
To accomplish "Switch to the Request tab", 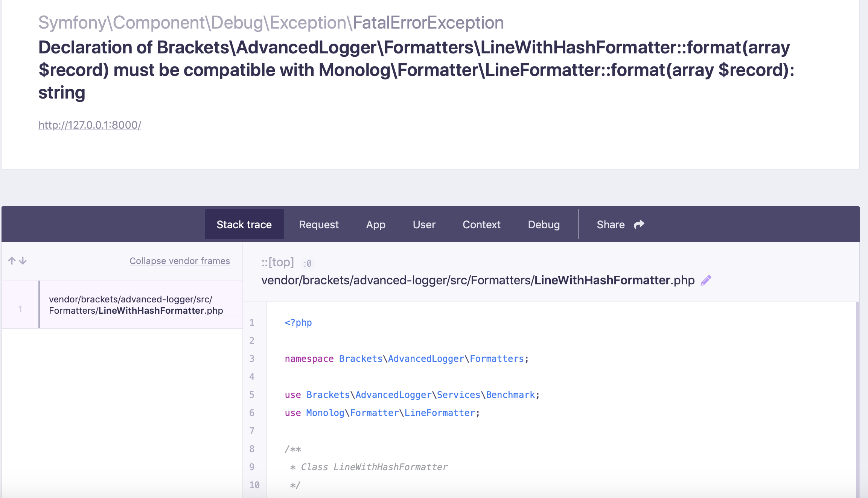I will coord(319,225).
